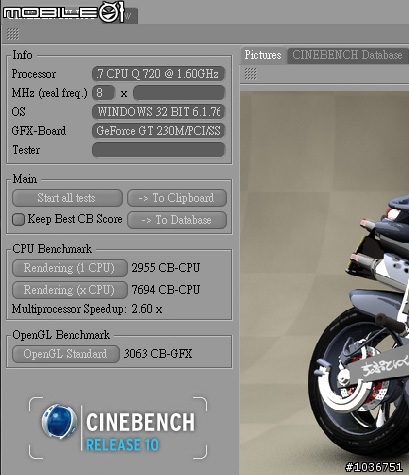
Task: Click the empty Tester field
Action: (x=158, y=150)
